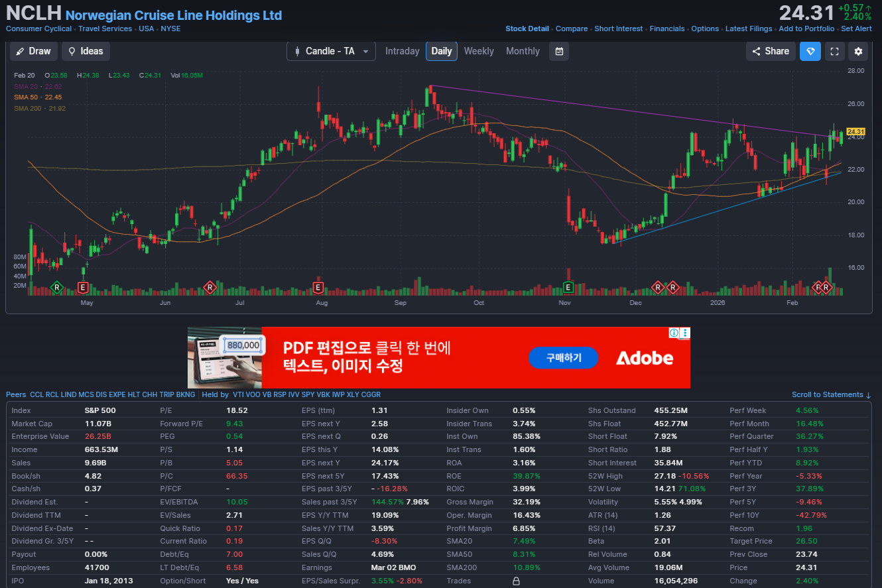Click the AdChoices info icon on ad
This screenshot has width=882, height=588.
(674, 333)
